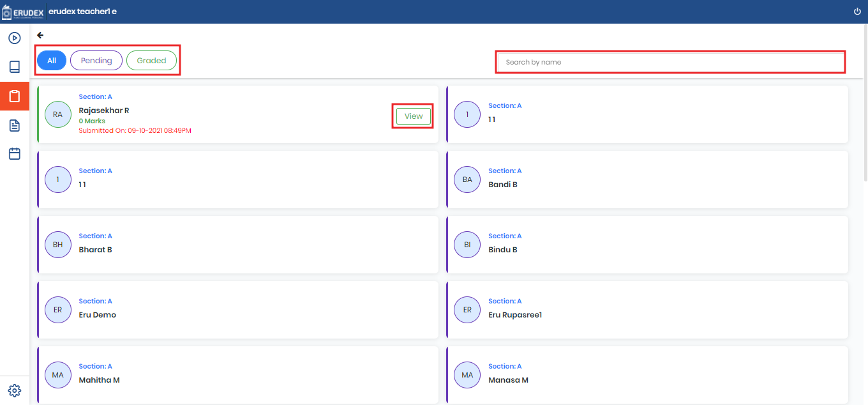The height and width of the screenshot is (405, 868).
Task: Open the Mahitha M student card
Action: (x=237, y=375)
